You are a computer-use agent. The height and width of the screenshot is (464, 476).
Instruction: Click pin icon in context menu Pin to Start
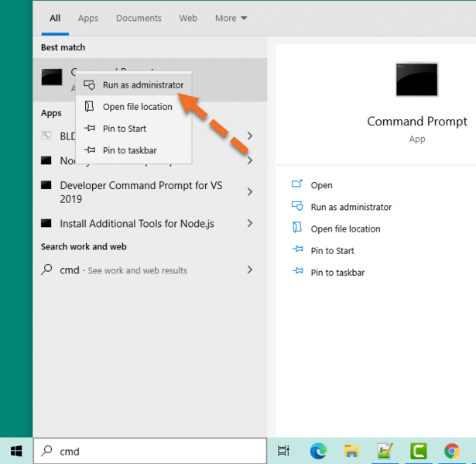click(90, 128)
